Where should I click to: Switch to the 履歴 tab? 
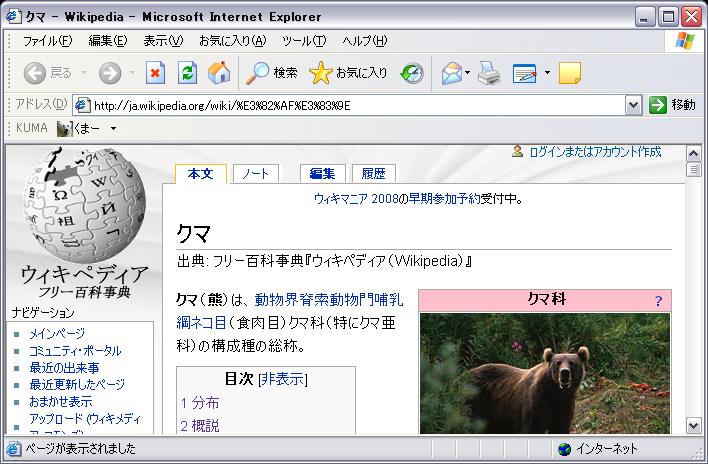click(373, 174)
